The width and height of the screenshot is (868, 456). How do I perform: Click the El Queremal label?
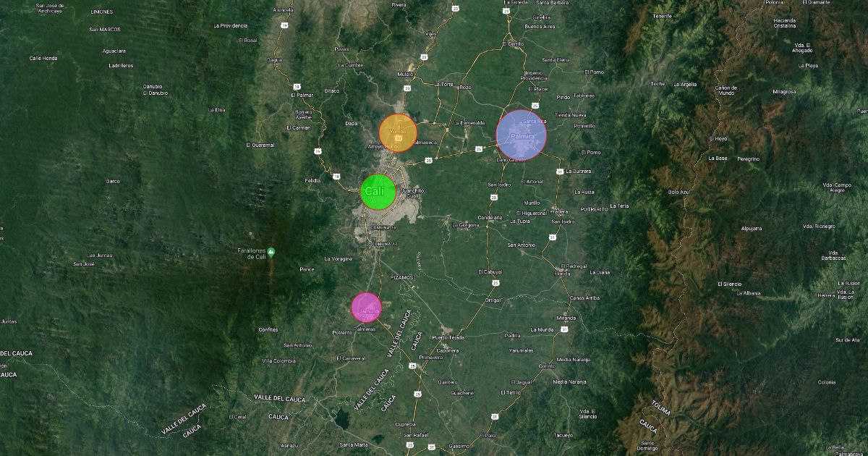point(260,145)
